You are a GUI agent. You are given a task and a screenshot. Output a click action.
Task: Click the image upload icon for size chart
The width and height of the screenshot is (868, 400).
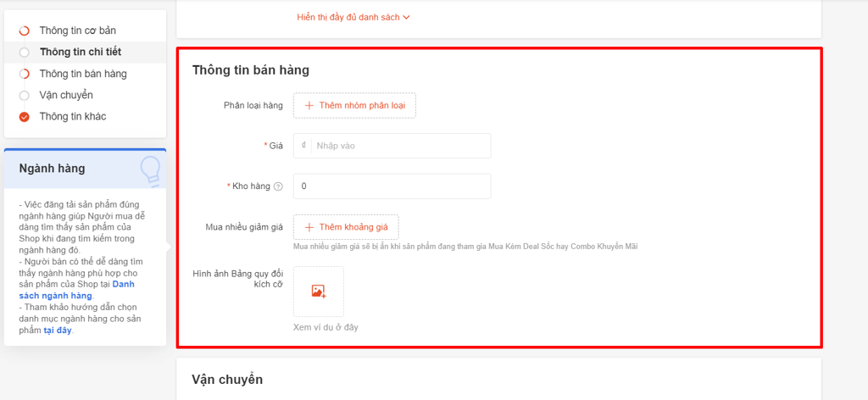tap(319, 292)
